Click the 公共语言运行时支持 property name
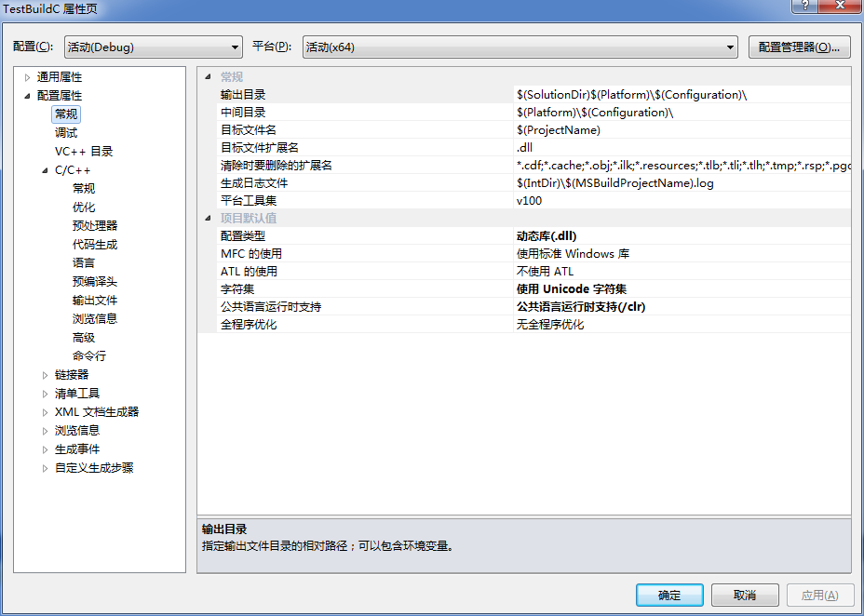The width and height of the screenshot is (864, 616). tap(271, 307)
